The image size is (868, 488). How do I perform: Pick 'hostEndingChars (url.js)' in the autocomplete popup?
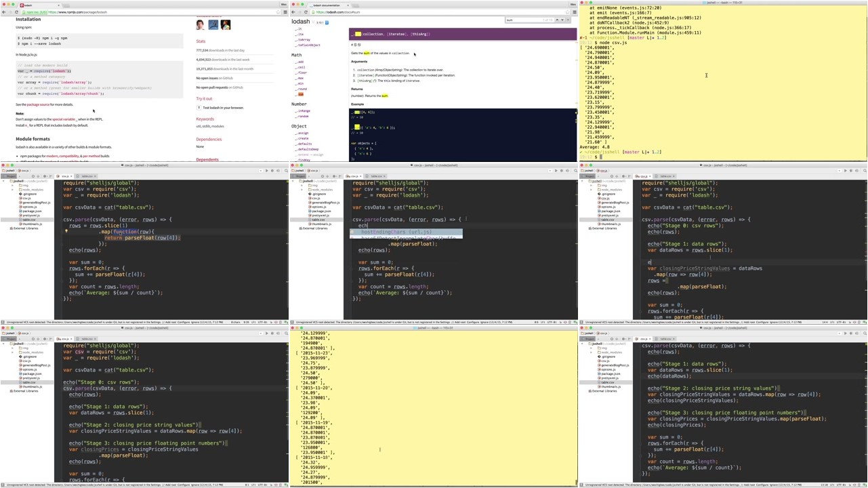pyautogui.click(x=406, y=232)
